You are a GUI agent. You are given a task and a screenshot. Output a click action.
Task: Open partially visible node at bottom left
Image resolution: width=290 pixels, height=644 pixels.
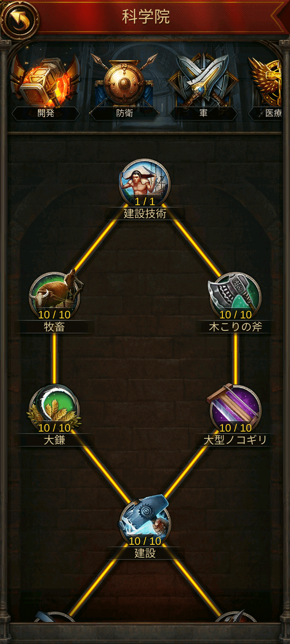click(x=55, y=617)
